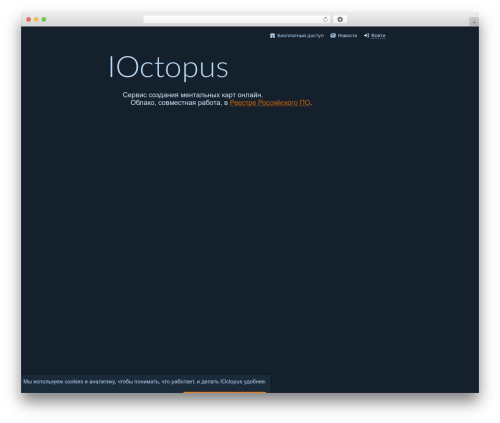Open the Бесплатный доступ menu link
The height and width of the screenshot is (423, 500).
click(x=300, y=36)
